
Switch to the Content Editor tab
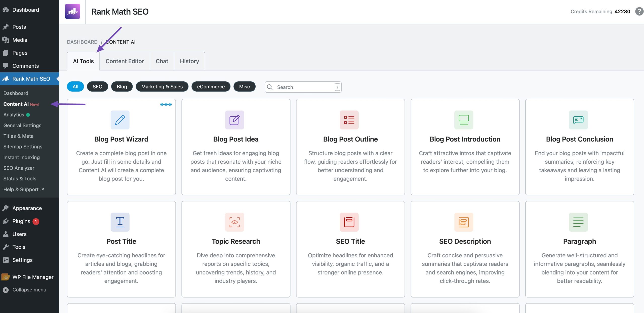[125, 61]
